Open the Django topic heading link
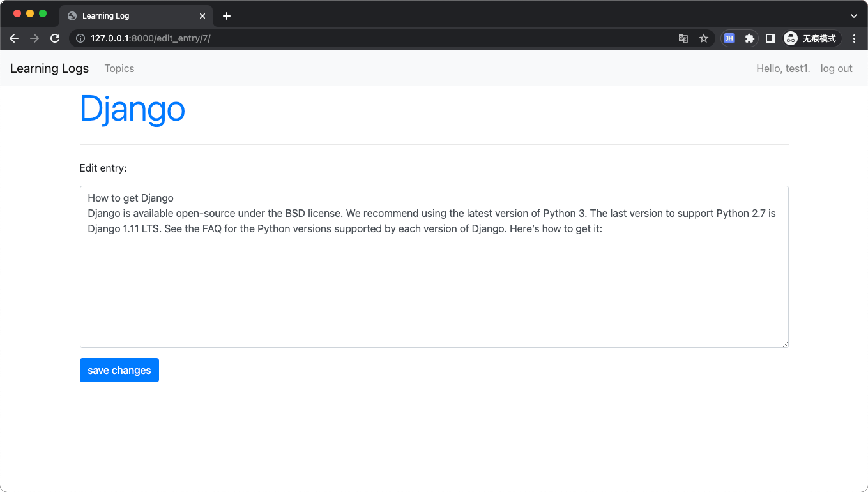The height and width of the screenshot is (492, 868). (x=132, y=109)
